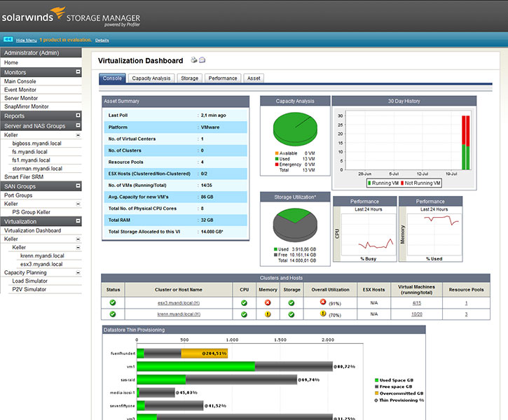The height and width of the screenshot is (420, 508).
Task: Collapse Keller under Server and NAS Groups
Action: coord(78,135)
